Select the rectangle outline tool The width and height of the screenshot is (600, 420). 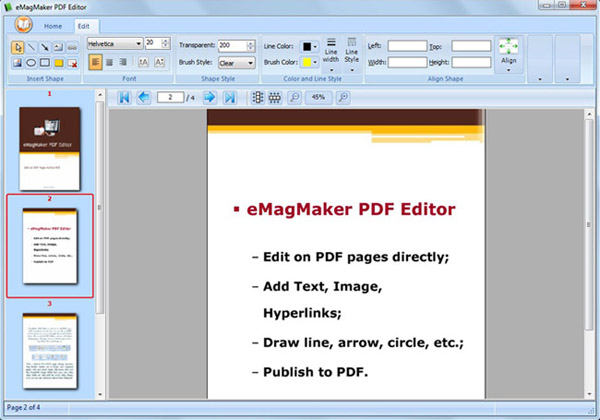click(x=45, y=62)
